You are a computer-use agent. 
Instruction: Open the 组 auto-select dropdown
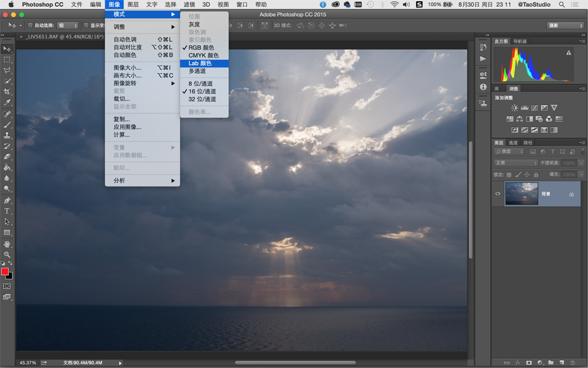[x=67, y=25]
